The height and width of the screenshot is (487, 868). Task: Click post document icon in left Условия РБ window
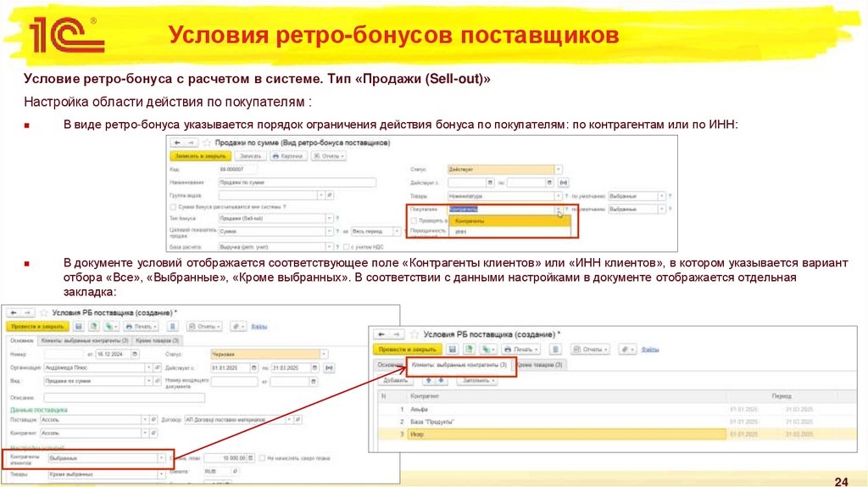coord(94,327)
